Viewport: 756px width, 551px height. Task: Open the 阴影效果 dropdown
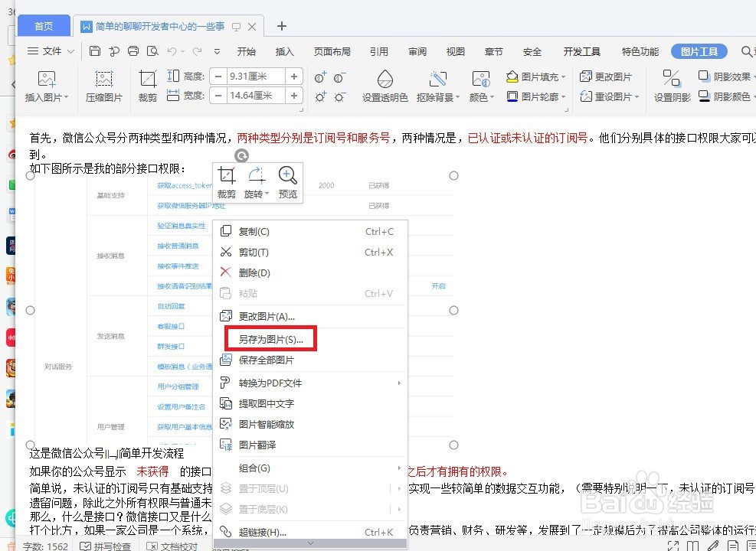754,77
